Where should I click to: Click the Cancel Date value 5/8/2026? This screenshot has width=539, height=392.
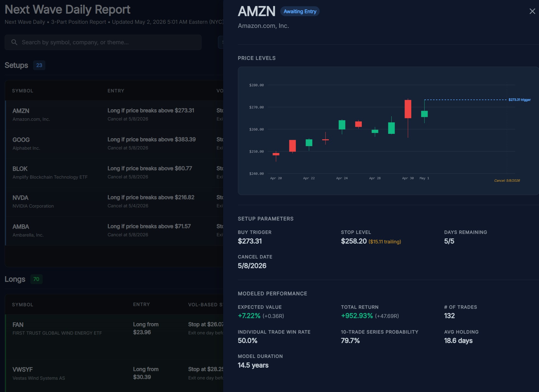[252, 266]
